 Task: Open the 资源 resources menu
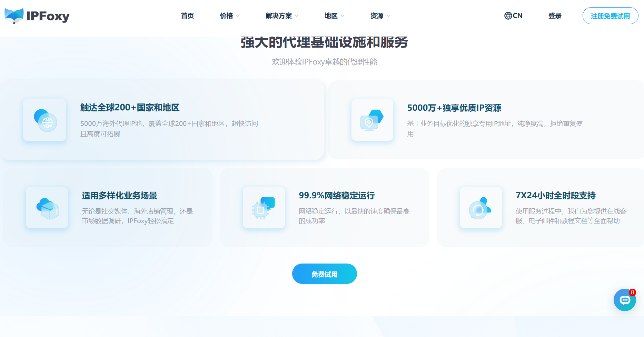click(377, 16)
